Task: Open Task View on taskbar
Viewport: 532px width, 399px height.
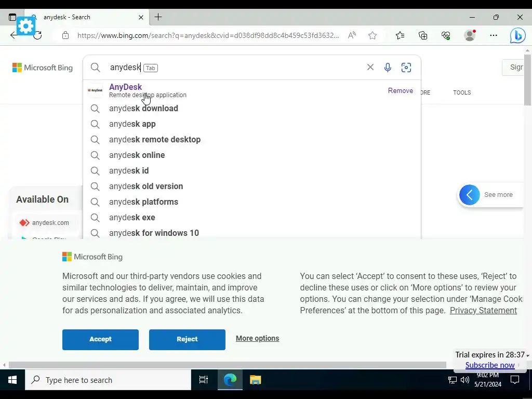Action: 203,380
